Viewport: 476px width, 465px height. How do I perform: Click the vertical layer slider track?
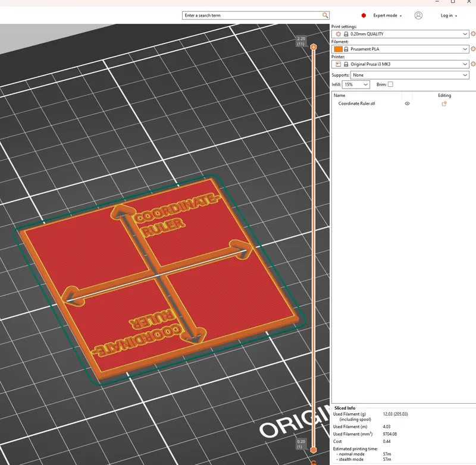click(314, 248)
